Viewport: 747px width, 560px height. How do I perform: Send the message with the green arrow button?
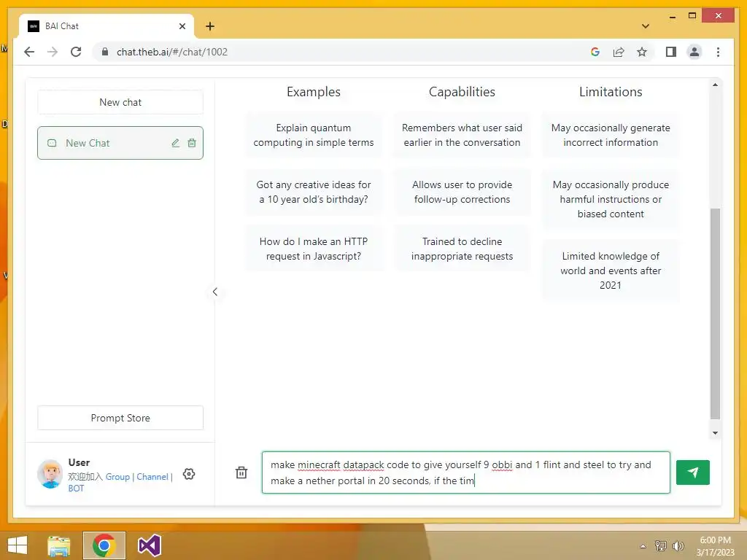(693, 472)
